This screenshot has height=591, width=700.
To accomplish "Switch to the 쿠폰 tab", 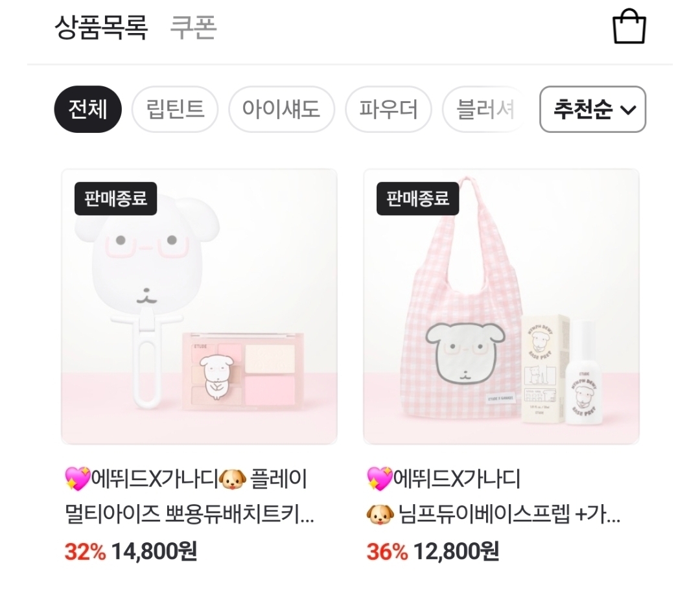I will [193, 27].
